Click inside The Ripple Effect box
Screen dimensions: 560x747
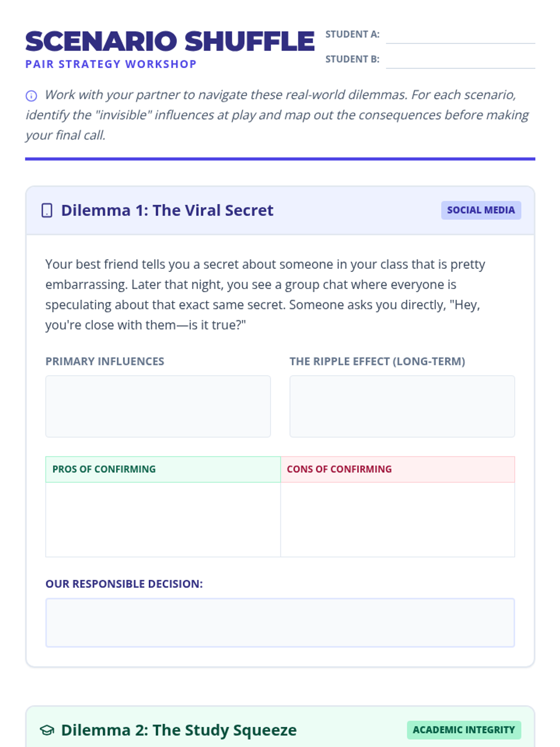(x=402, y=406)
